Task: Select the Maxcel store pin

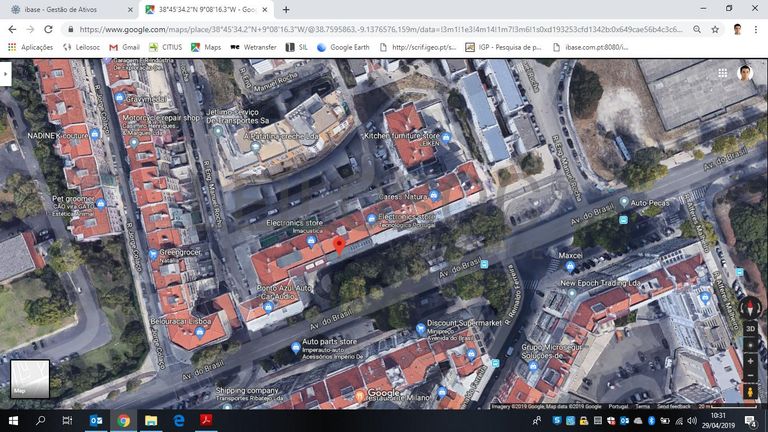Action: point(570,266)
